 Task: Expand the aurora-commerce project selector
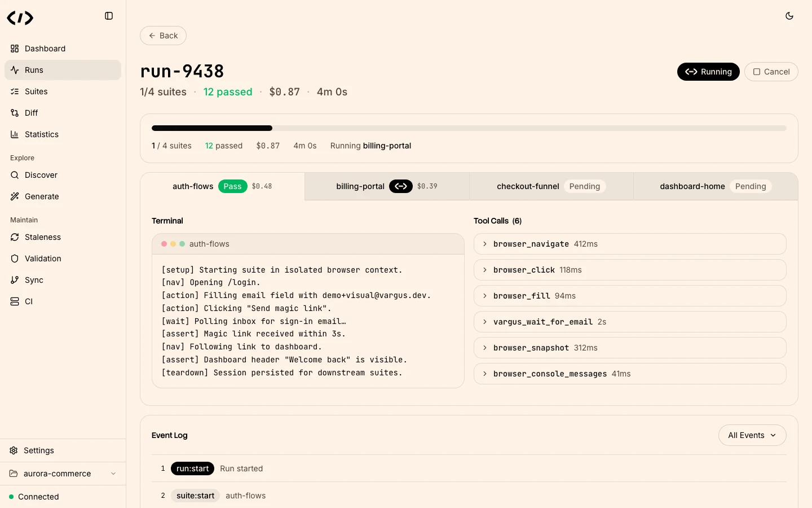[62, 474]
